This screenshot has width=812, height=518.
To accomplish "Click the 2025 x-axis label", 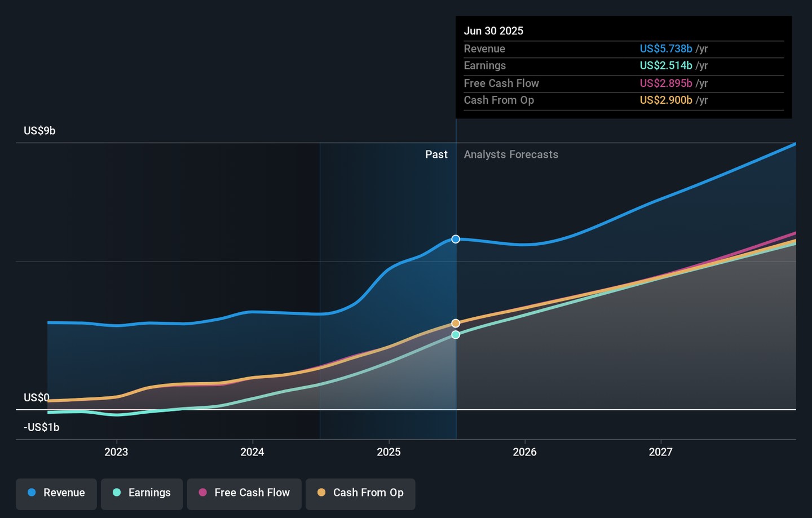I will [x=389, y=452].
